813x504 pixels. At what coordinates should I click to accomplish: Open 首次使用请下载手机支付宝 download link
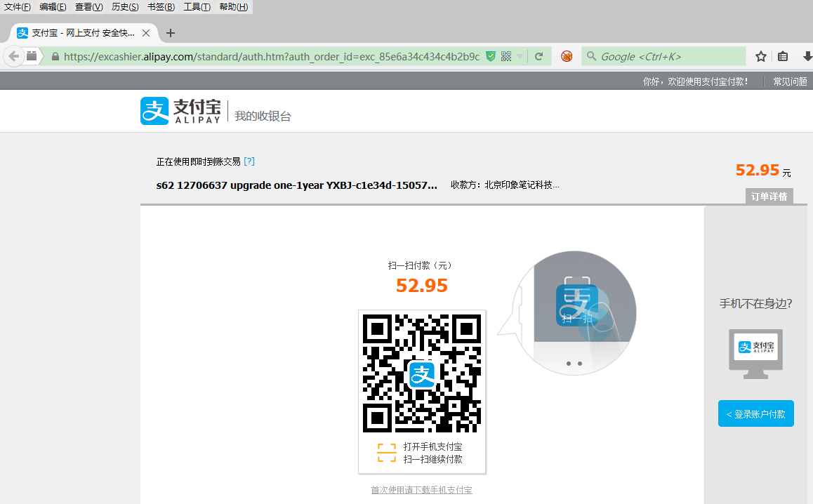tap(421, 490)
